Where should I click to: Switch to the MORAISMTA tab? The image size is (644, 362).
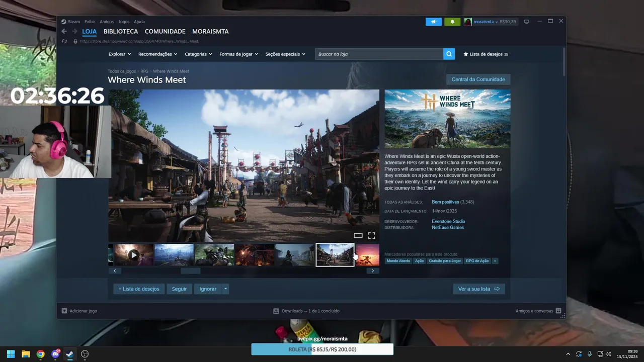pos(210,31)
